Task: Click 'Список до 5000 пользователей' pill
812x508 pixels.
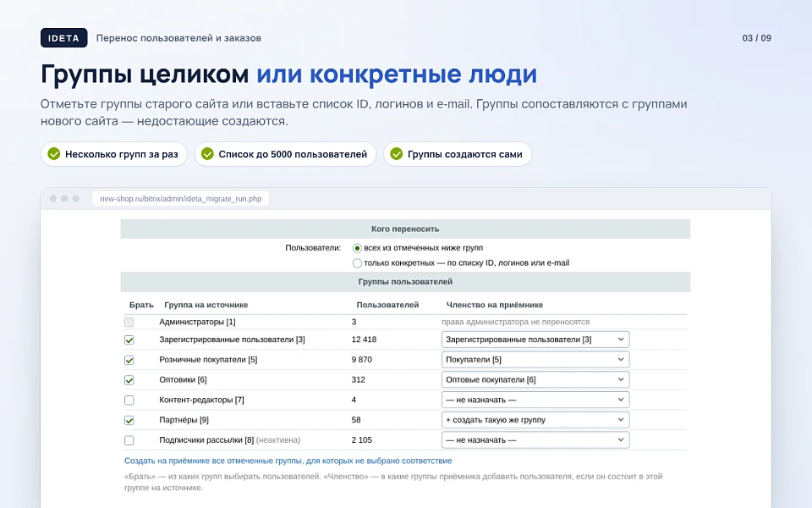Action: coord(285,154)
